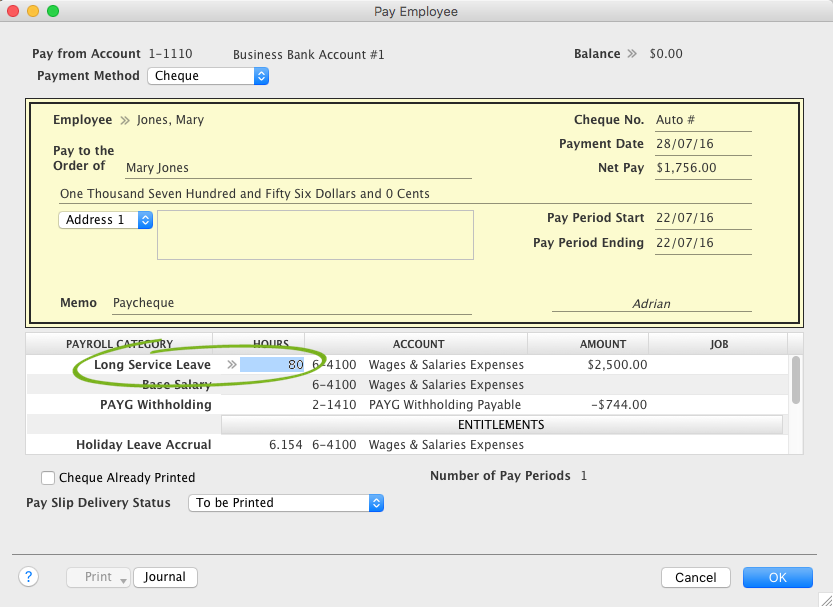Click the arrow next to Long Service Leave

pyautogui.click(x=232, y=365)
